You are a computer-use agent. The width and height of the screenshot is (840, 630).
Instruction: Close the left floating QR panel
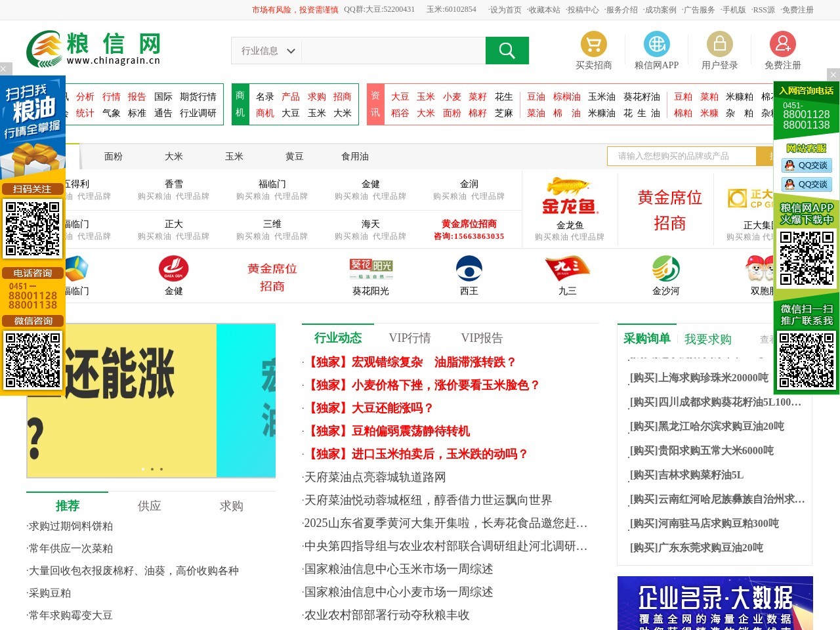coord(5,69)
